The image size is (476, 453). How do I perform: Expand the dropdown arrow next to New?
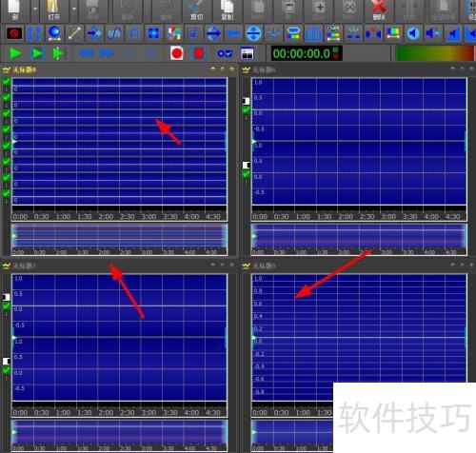[35, 10]
